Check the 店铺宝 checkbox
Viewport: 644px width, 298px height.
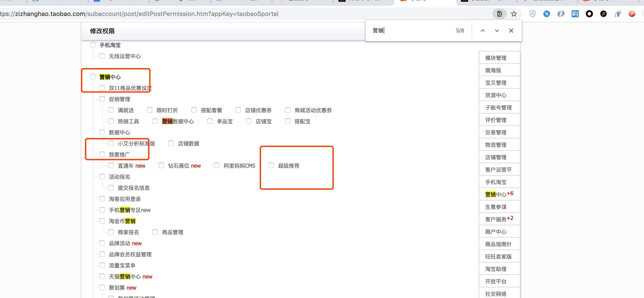249,121
